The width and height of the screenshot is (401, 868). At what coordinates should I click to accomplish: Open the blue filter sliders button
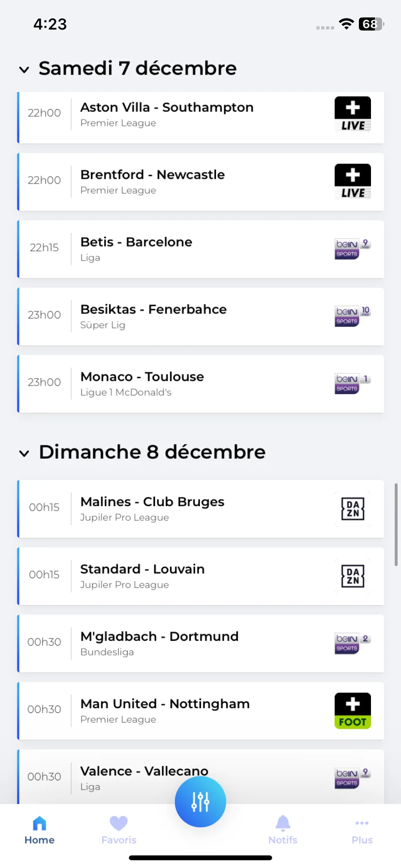point(200,802)
